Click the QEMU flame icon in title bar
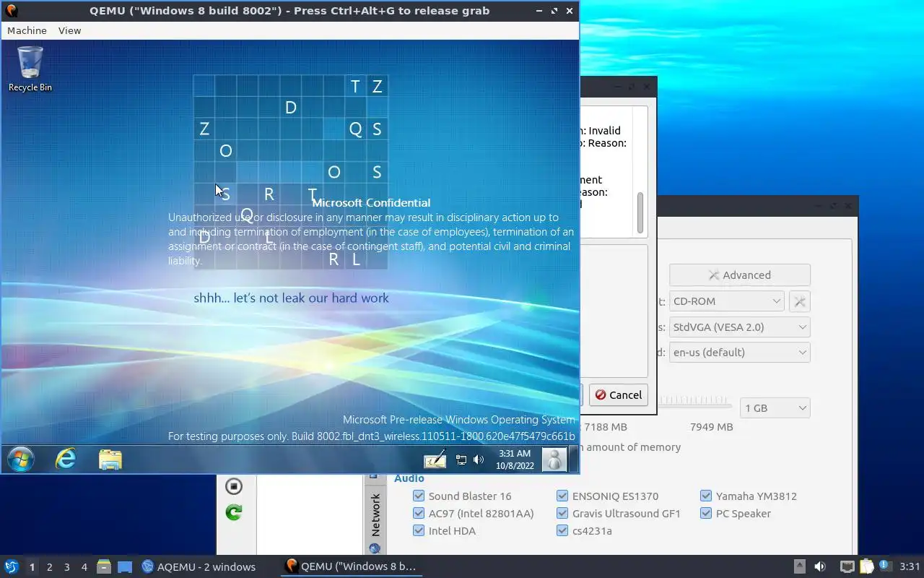Viewport: 924px width, 578px height. [x=11, y=10]
